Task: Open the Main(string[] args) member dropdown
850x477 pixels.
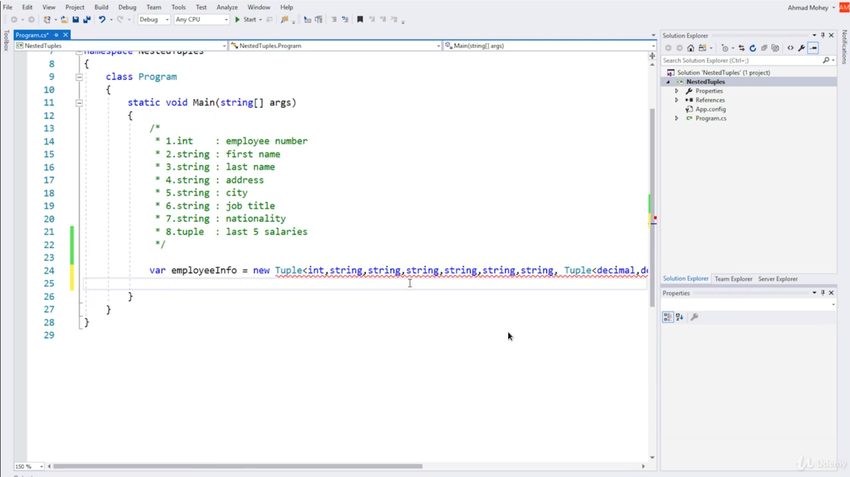Action: pos(550,46)
